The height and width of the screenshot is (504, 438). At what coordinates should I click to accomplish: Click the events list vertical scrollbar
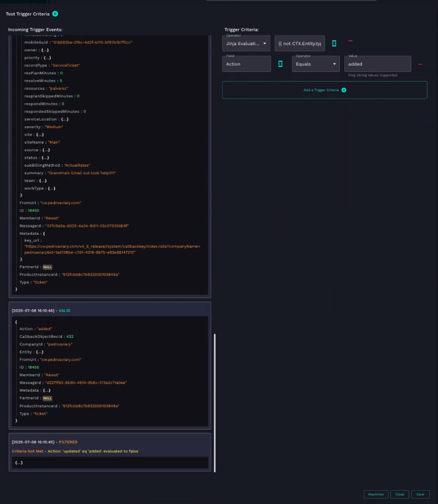[x=214, y=400]
